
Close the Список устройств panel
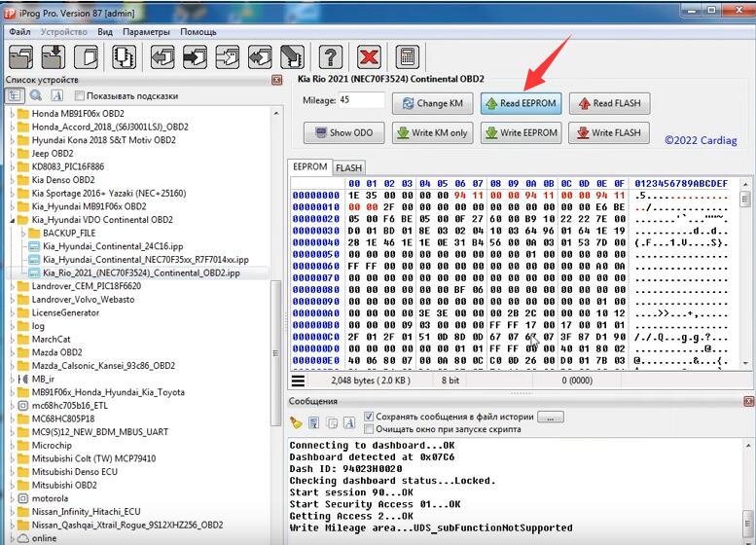pyautogui.click(x=276, y=80)
